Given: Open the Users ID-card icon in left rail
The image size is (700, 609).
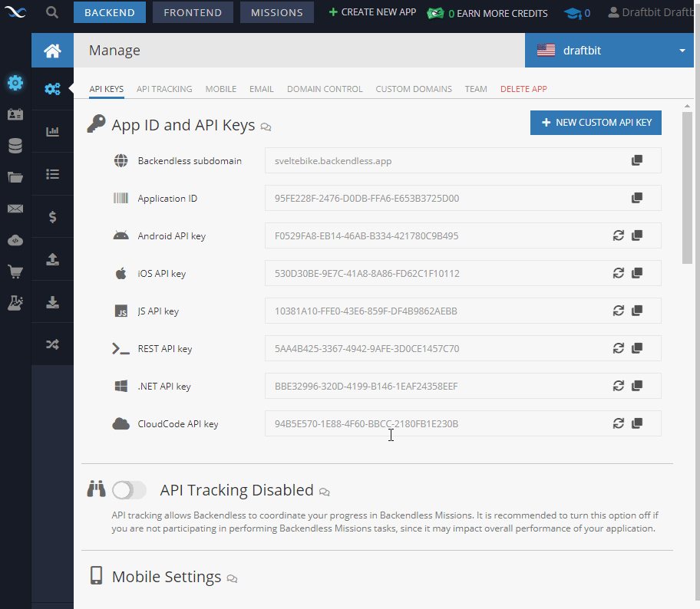Looking at the screenshot, I should [15, 114].
